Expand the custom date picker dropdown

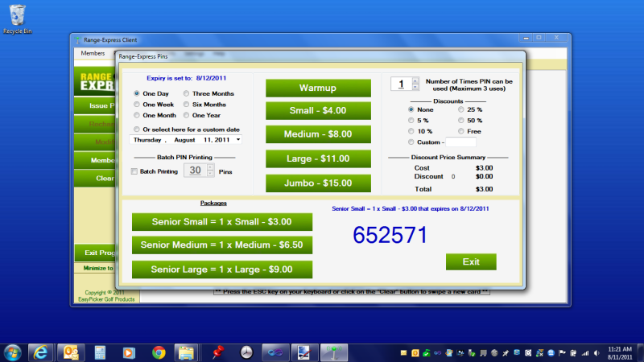tap(237, 140)
